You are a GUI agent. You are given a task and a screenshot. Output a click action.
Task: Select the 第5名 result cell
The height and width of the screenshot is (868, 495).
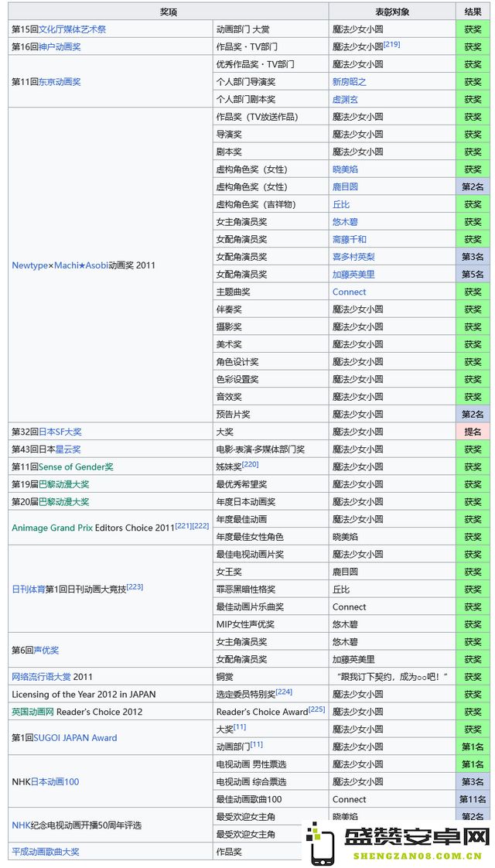coord(473,275)
